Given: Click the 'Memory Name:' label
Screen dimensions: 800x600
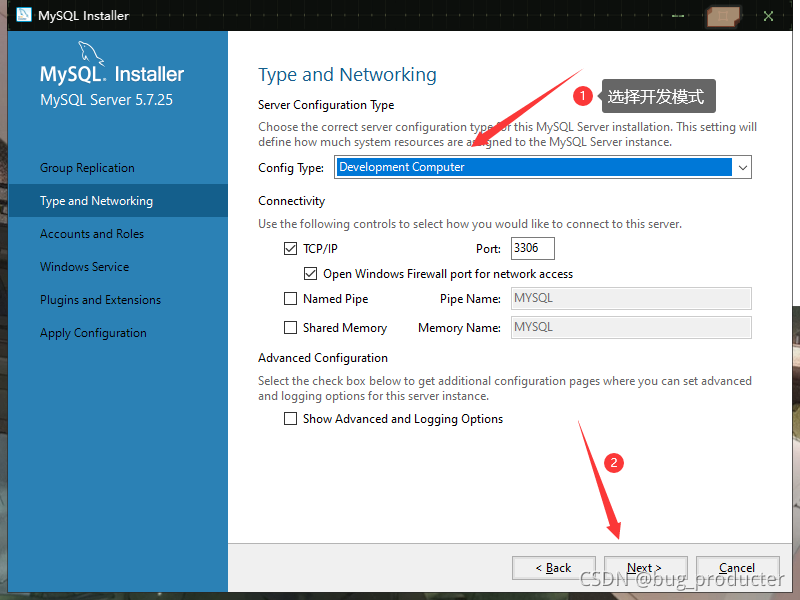Looking at the screenshot, I should (459, 328).
